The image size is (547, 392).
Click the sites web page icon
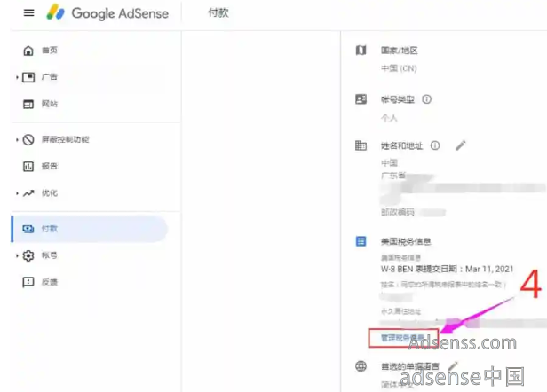tap(28, 104)
